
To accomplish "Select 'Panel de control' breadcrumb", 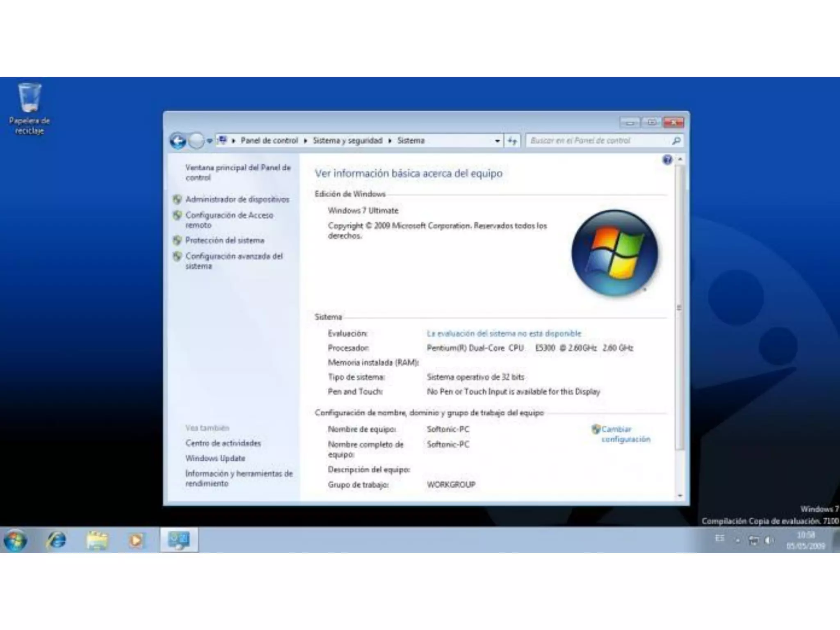I will (269, 141).
